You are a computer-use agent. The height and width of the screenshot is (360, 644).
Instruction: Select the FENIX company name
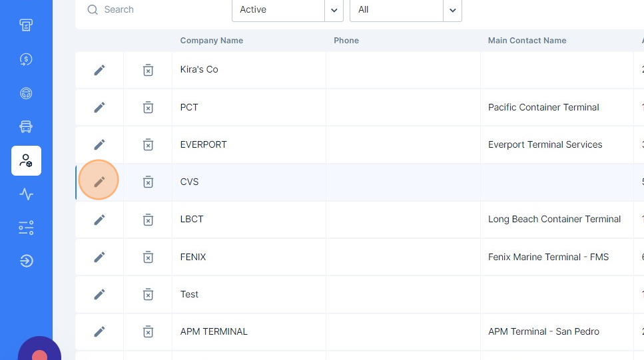pos(193,257)
